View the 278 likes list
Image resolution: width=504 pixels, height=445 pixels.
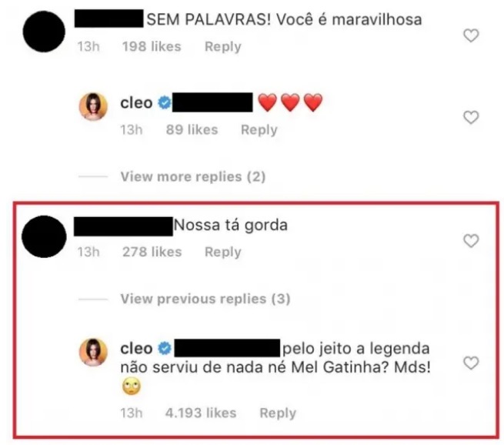click(x=152, y=252)
